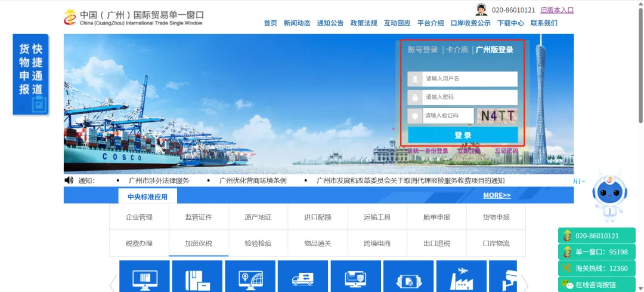Switch to 卡介质 login tab
Image resolution: width=644 pixels, height=292 pixels.
point(457,50)
